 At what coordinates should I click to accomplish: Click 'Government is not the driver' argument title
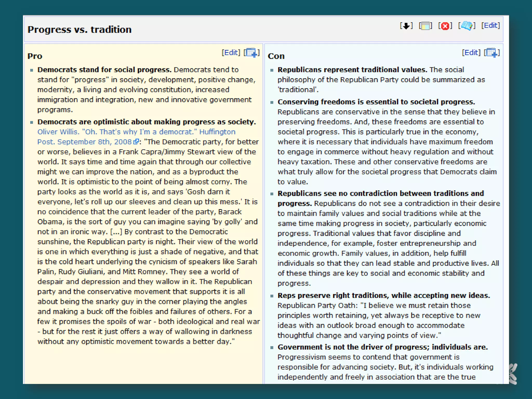point(382,347)
